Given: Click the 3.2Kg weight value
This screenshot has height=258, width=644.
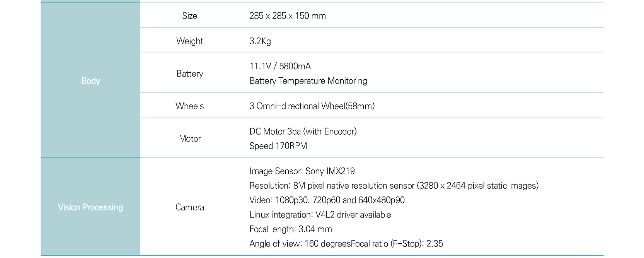Looking at the screenshot, I should 260,41.
